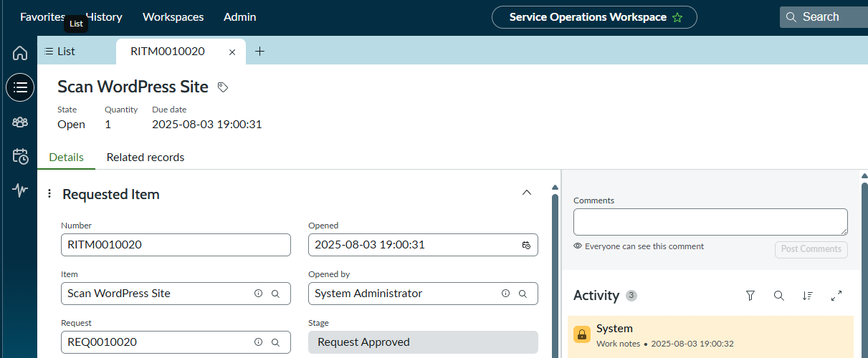Search within the Activity stream
Screen dimensions: 868x358
click(x=779, y=296)
